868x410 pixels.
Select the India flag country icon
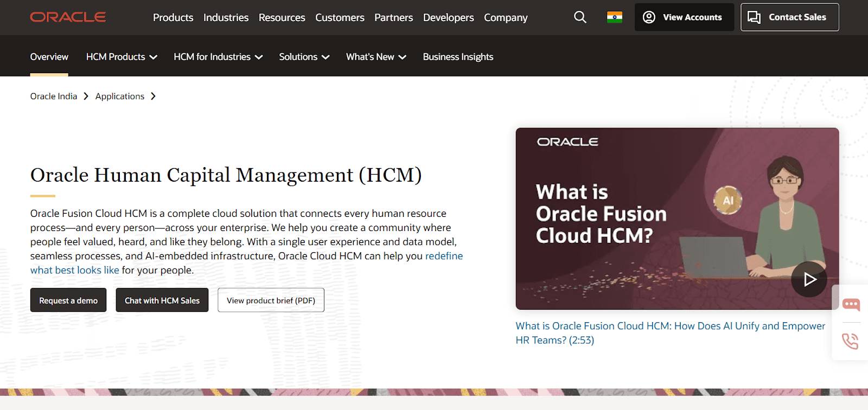615,17
